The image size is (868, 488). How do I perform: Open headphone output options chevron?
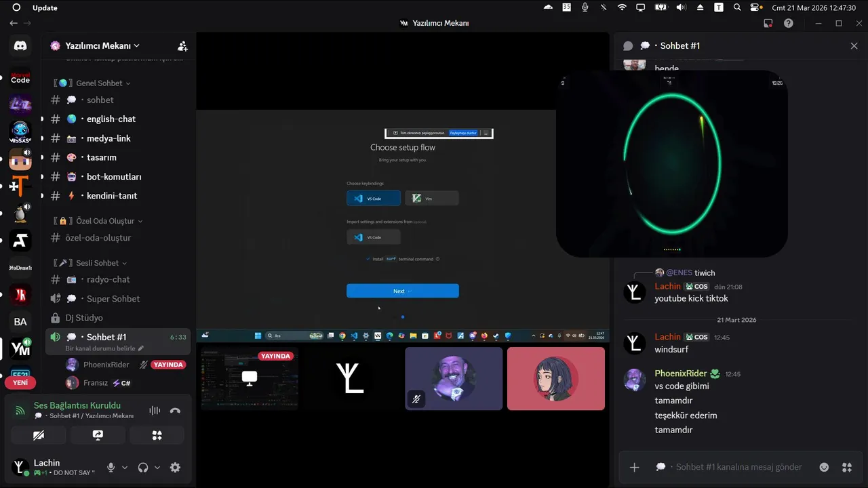tap(157, 468)
